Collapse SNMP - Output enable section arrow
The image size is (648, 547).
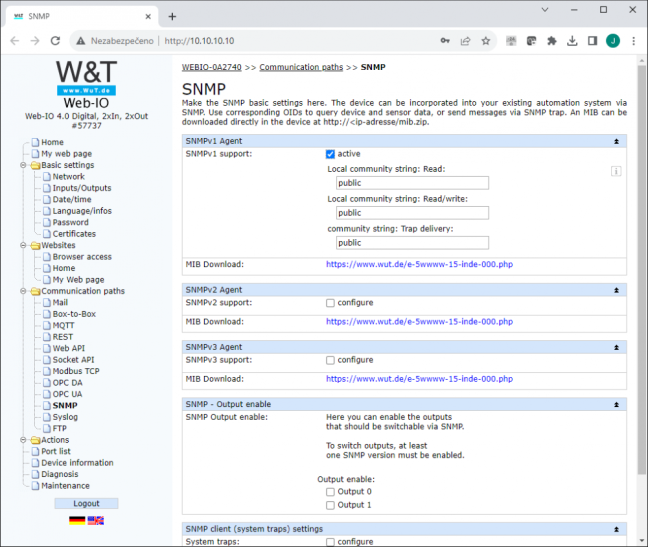coord(616,404)
